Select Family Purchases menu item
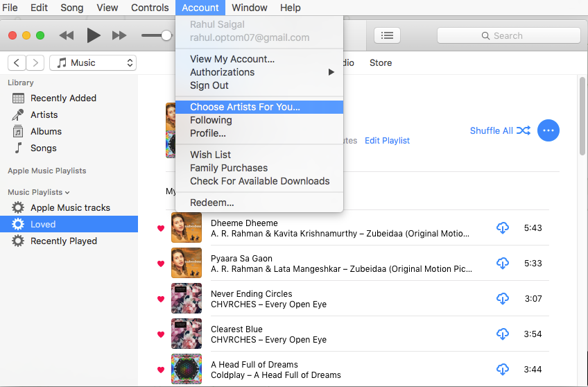Viewport: 588px width, 387px height. click(259, 168)
